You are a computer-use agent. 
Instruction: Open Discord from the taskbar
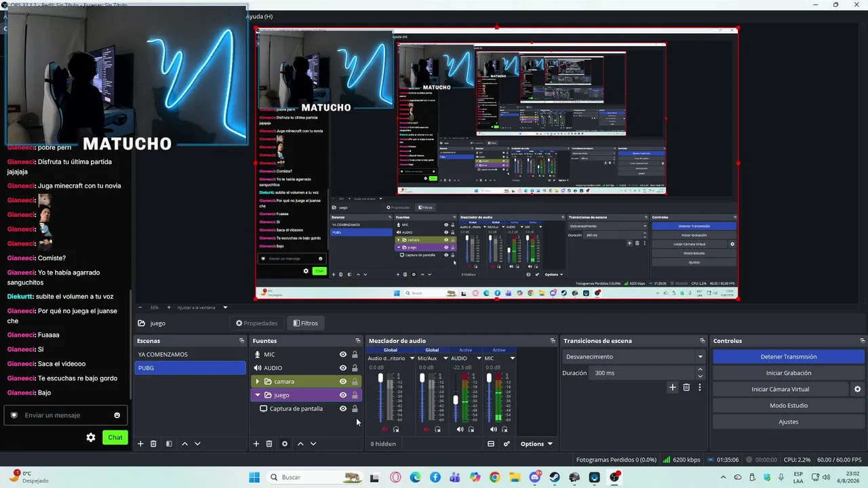pyautogui.click(x=535, y=477)
